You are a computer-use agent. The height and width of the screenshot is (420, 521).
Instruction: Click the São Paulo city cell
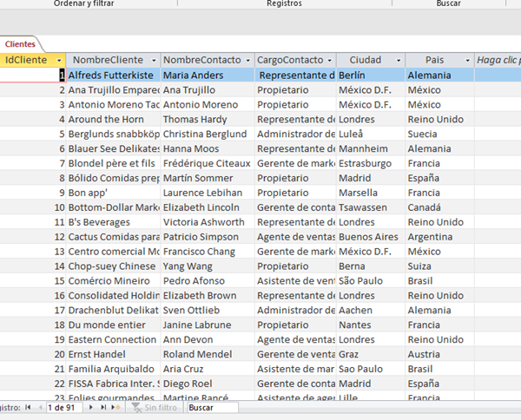371,280
